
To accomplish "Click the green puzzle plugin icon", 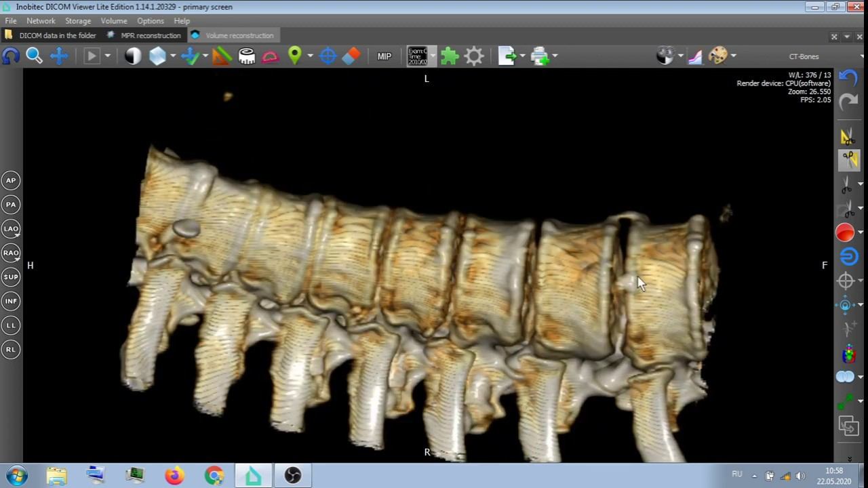I will (450, 56).
